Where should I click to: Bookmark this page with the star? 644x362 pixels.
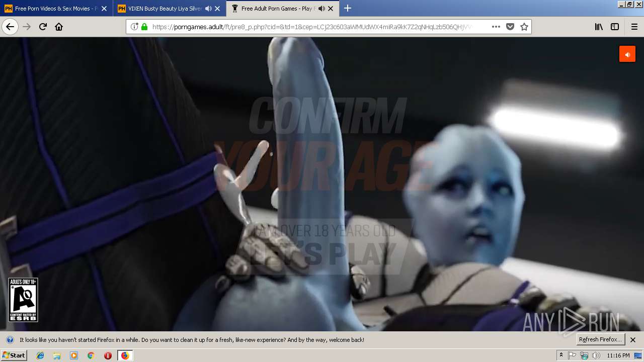(x=524, y=27)
